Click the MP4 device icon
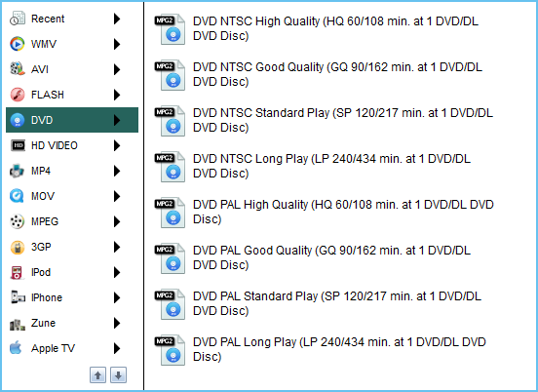Image resolution: width=538 pixels, height=392 pixels. pos(17,171)
